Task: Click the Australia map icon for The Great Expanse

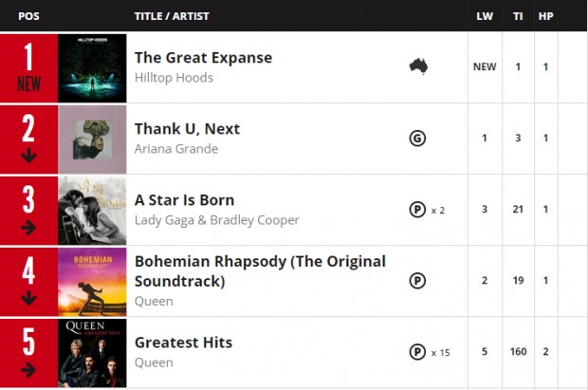Action: pyautogui.click(x=418, y=66)
